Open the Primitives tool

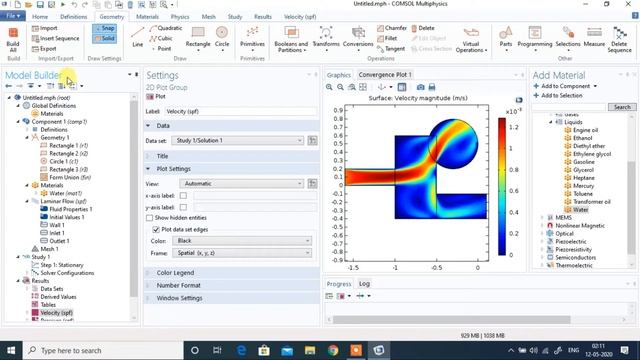tap(252, 38)
